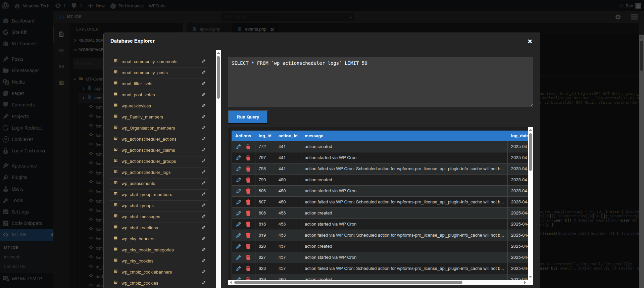Open the IDE hamburger menu
Viewport: 644px width, 288px height.
click(x=634, y=17)
